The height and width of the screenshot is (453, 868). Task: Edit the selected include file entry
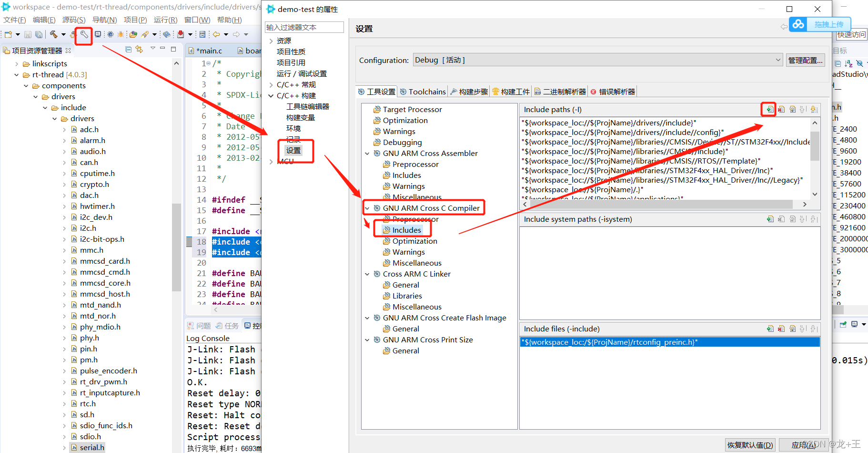(793, 329)
